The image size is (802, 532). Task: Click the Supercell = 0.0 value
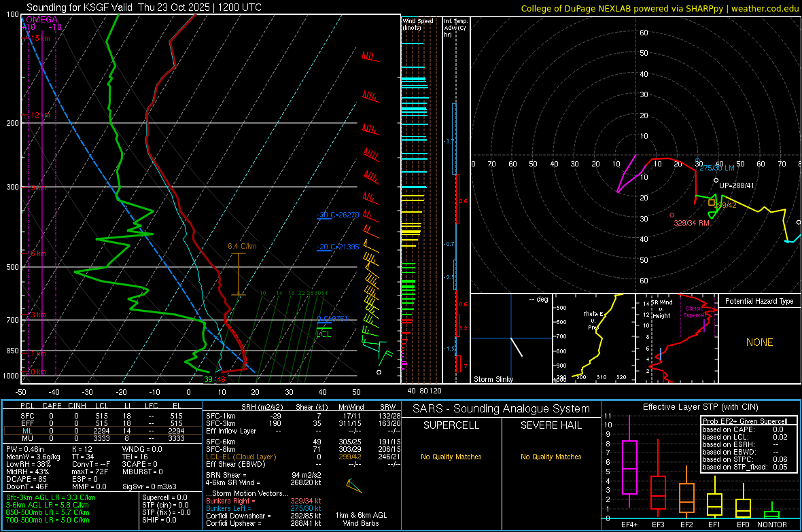[164, 497]
